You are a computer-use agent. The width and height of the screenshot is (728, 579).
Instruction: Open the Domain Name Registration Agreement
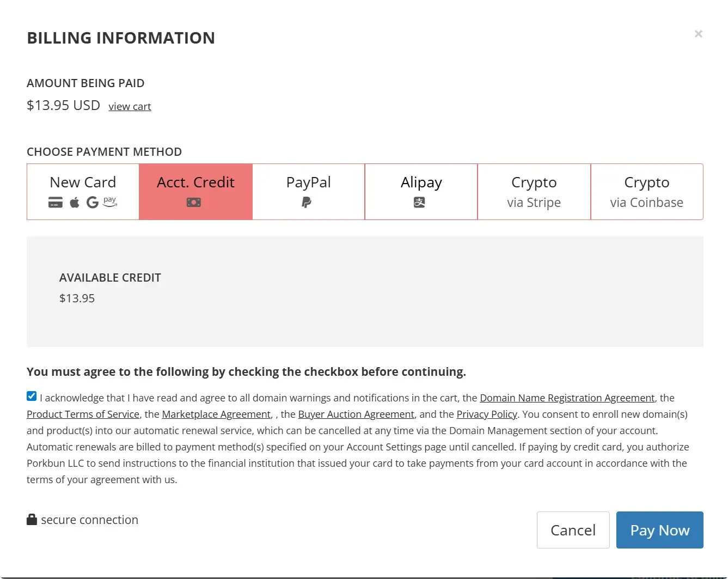click(567, 398)
